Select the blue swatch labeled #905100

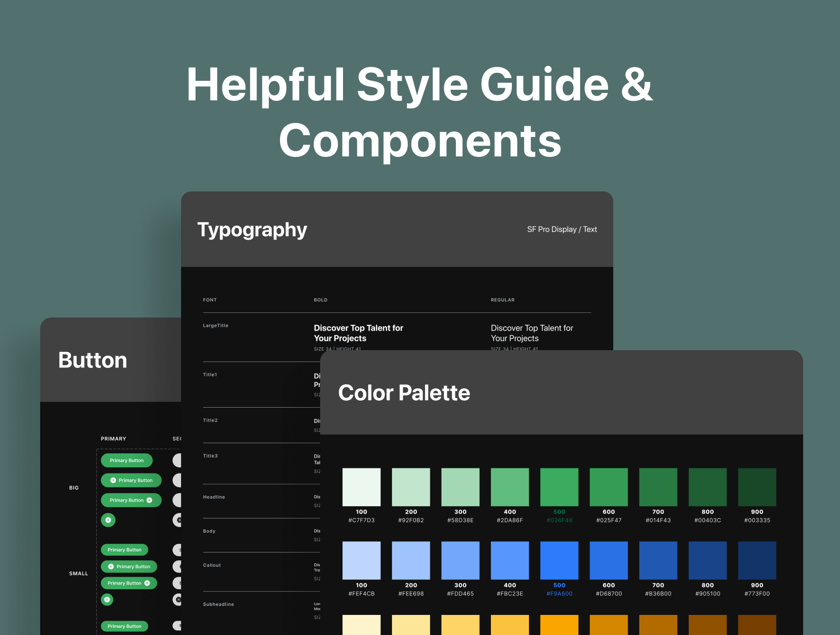coord(708,560)
